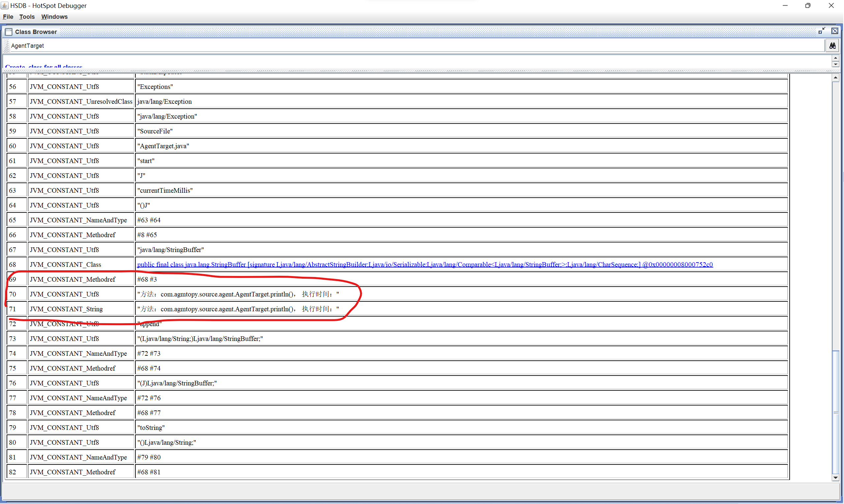
Task: Click 'Create .class for all classes' link
Action: pos(43,67)
